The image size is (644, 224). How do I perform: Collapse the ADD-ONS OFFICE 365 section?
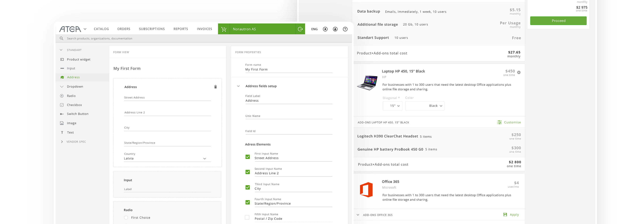coord(358,215)
